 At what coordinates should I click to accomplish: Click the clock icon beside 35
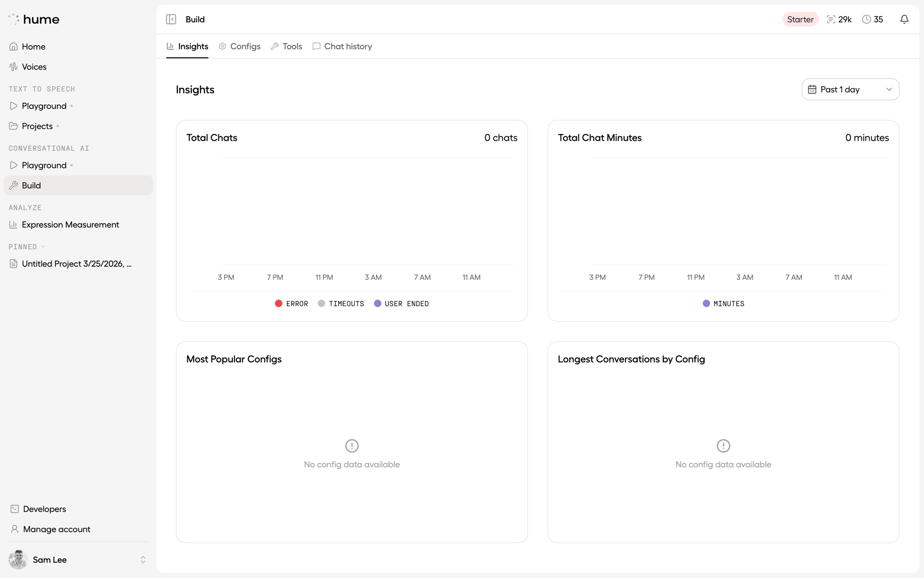866,19
